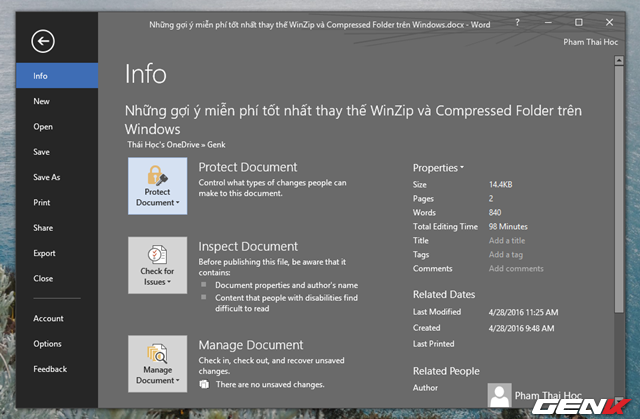
Task: Click the Last Modified date value
Action: 523,312
